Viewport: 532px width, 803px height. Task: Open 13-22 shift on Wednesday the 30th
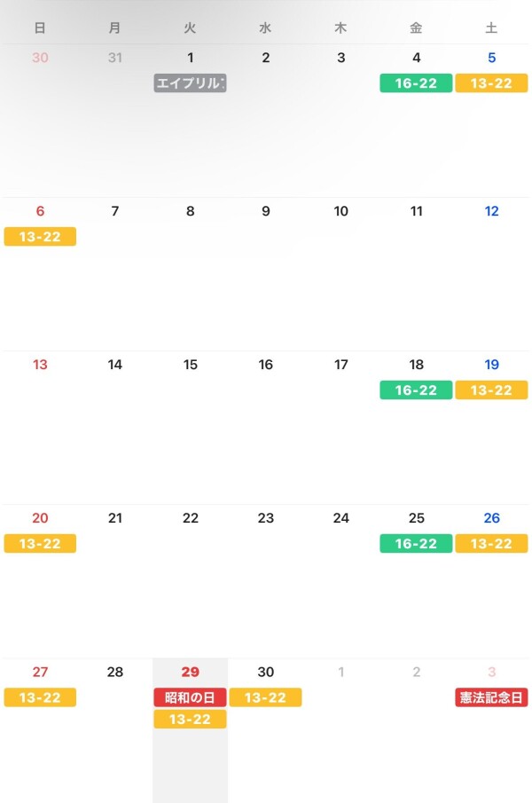tap(265, 697)
